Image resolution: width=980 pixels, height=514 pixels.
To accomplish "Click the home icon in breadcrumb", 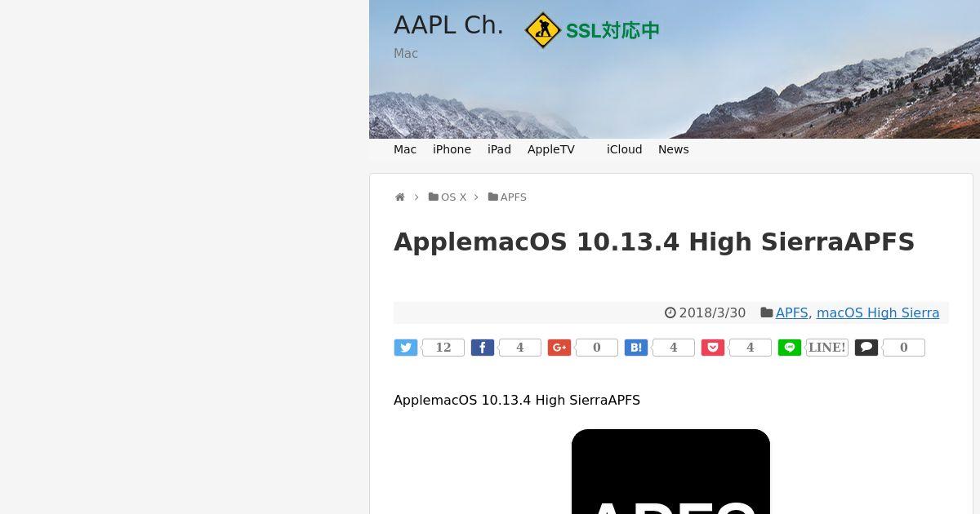I will pyautogui.click(x=400, y=197).
